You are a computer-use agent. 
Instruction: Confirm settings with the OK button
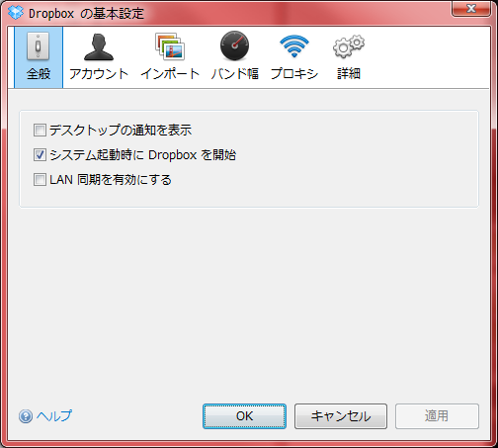[x=244, y=416]
